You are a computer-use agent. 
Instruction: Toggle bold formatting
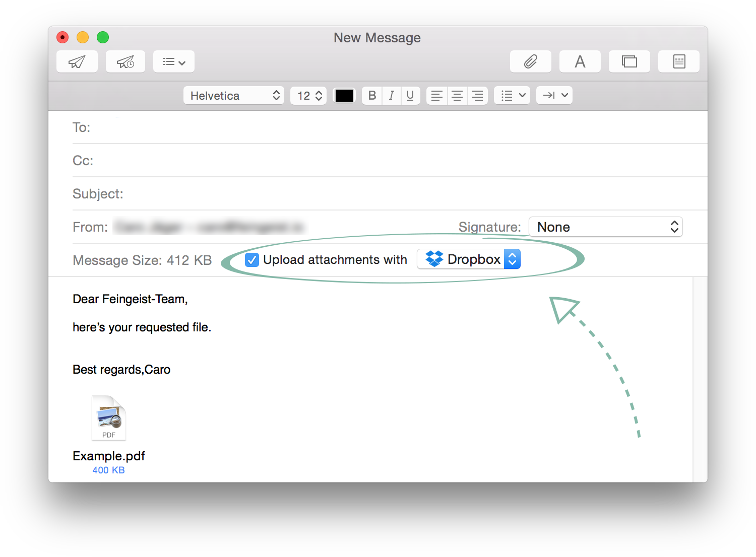(372, 95)
